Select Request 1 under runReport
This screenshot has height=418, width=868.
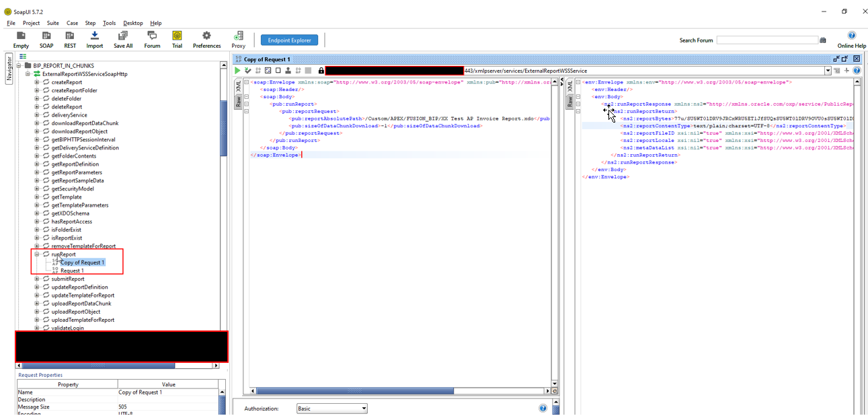coord(72,271)
